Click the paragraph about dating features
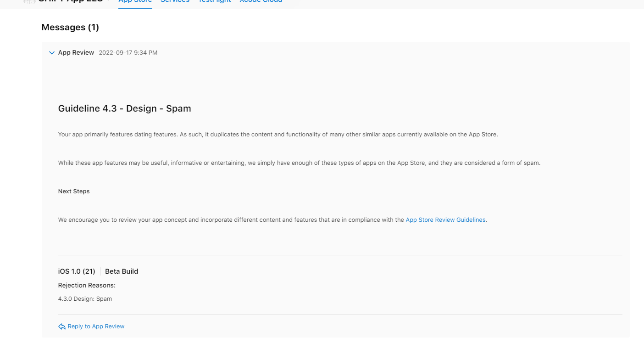 click(x=278, y=135)
